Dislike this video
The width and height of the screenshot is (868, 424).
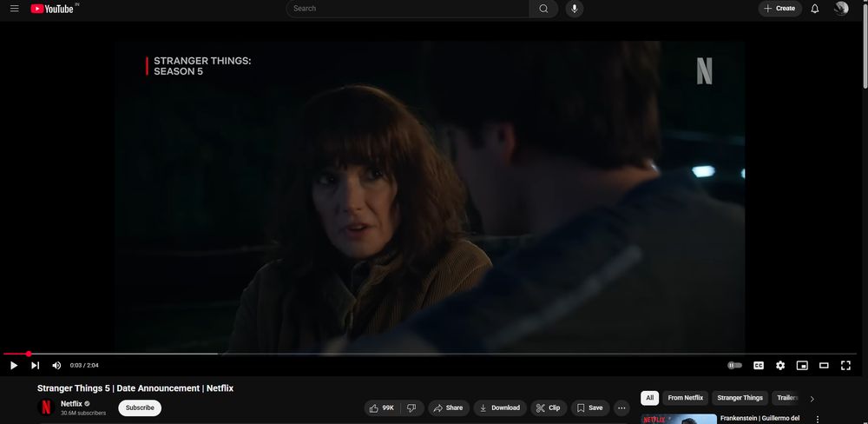click(x=411, y=408)
